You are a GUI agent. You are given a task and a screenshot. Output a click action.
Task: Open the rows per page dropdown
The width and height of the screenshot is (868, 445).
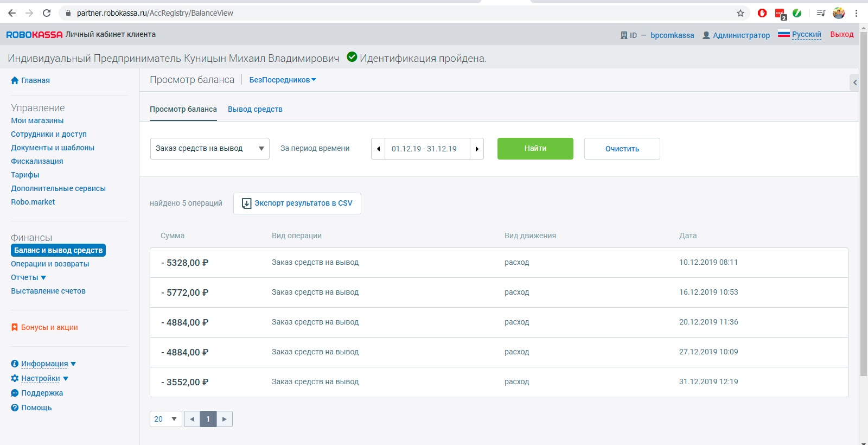tap(165, 419)
